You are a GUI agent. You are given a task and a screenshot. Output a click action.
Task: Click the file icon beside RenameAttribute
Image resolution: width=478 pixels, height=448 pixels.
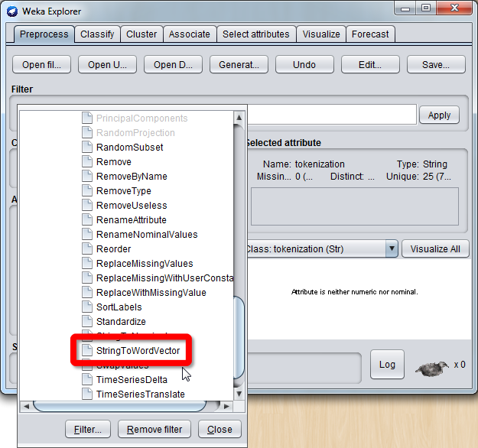coord(87,219)
